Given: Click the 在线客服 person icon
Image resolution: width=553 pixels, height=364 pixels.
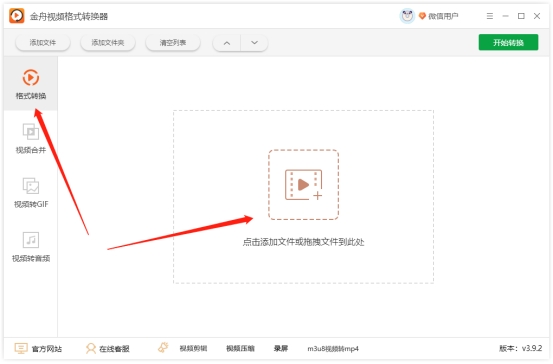Looking at the screenshot, I should tap(91, 348).
